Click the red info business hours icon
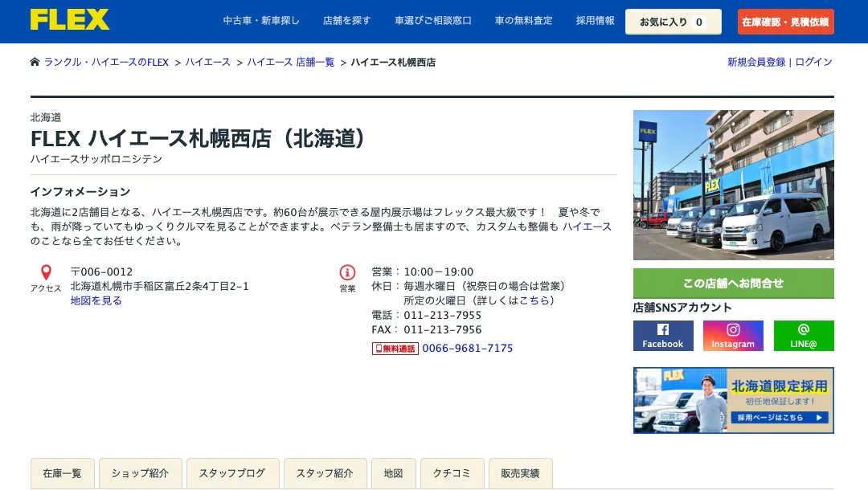 point(347,272)
